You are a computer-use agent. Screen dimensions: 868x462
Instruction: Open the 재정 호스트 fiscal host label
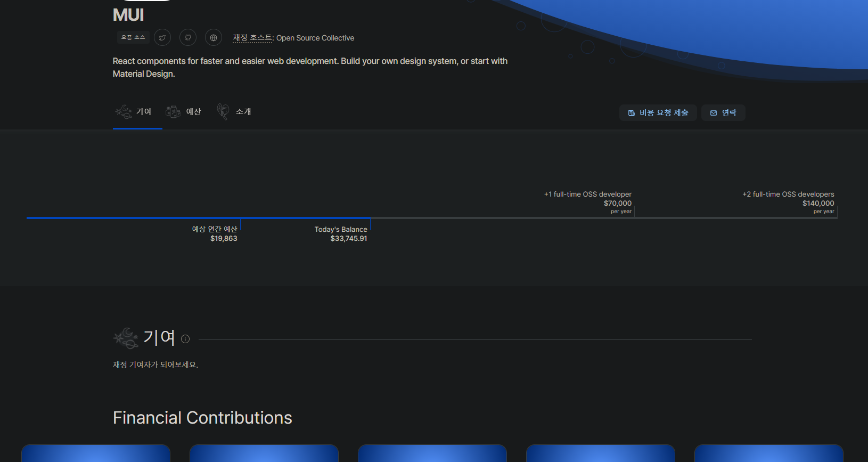253,38
